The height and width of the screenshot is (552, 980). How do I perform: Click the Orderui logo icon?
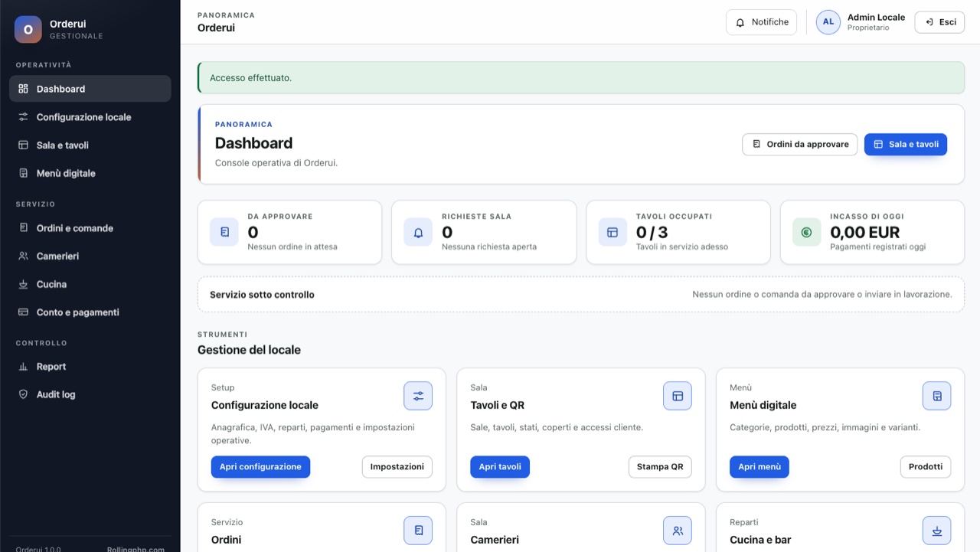click(28, 30)
